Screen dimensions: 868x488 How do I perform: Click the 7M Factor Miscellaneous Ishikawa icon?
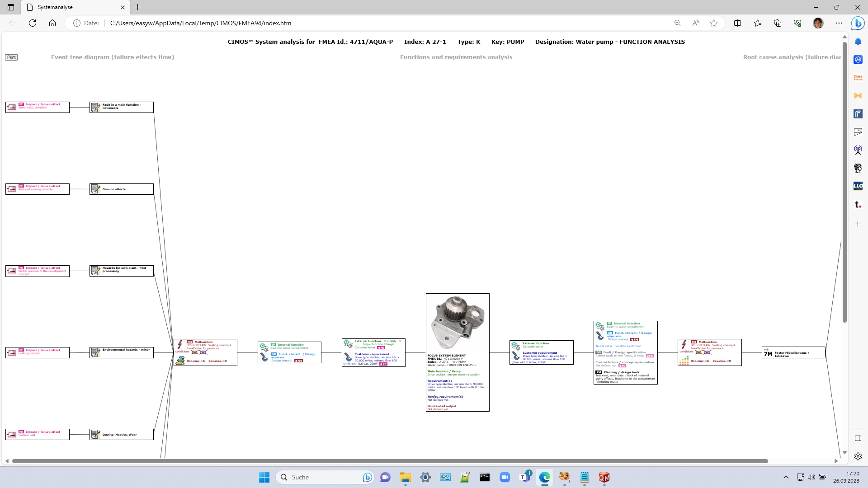click(768, 353)
